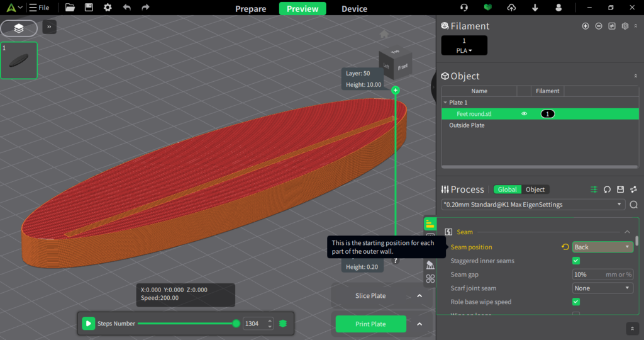Collapse the Plate 1 tree node
The width and height of the screenshot is (644, 340).
click(x=445, y=103)
